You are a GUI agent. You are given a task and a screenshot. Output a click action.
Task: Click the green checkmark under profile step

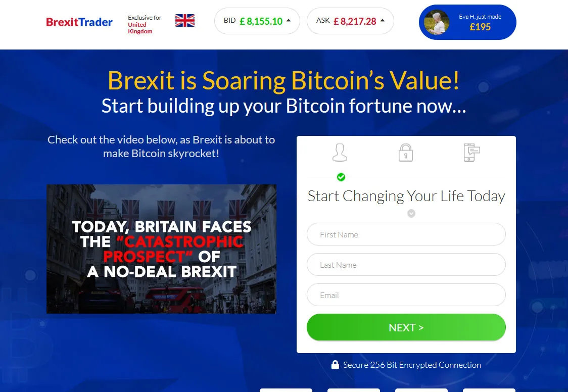click(341, 177)
